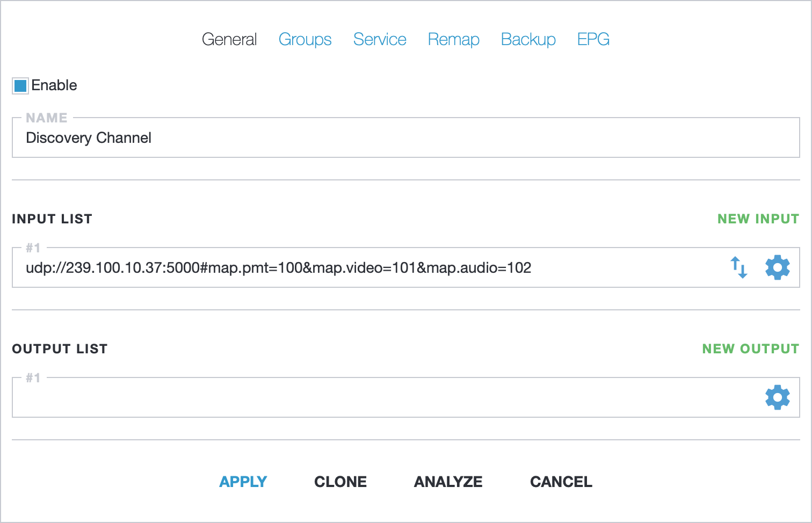Click NEW OUTPUT to add an output
The height and width of the screenshot is (523, 812).
[x=751, y=349]
